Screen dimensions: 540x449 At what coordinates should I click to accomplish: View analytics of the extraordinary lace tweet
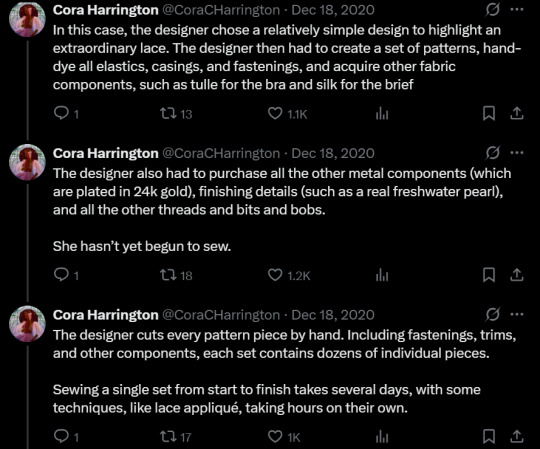[x=382, y=113]
